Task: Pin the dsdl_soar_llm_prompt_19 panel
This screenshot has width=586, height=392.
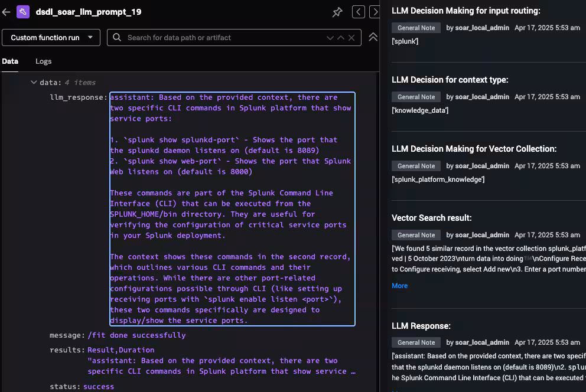Action: pos(337,12)
